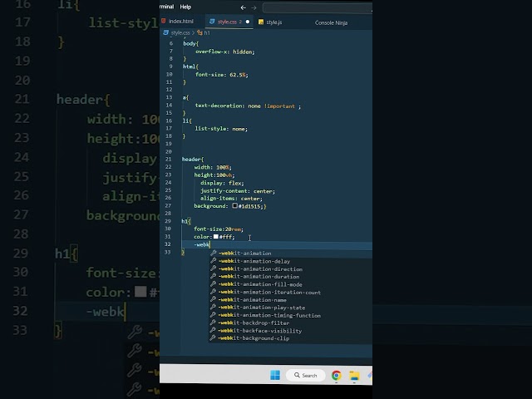Click line number 29 in the gutter
532x399 pixels.
pos(168,221)
